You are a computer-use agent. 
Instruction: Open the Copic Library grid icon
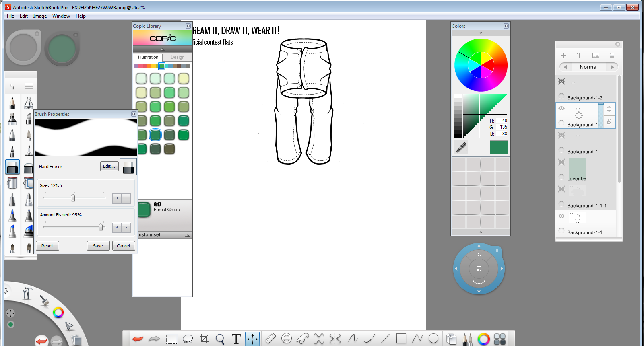click(500, 339)
